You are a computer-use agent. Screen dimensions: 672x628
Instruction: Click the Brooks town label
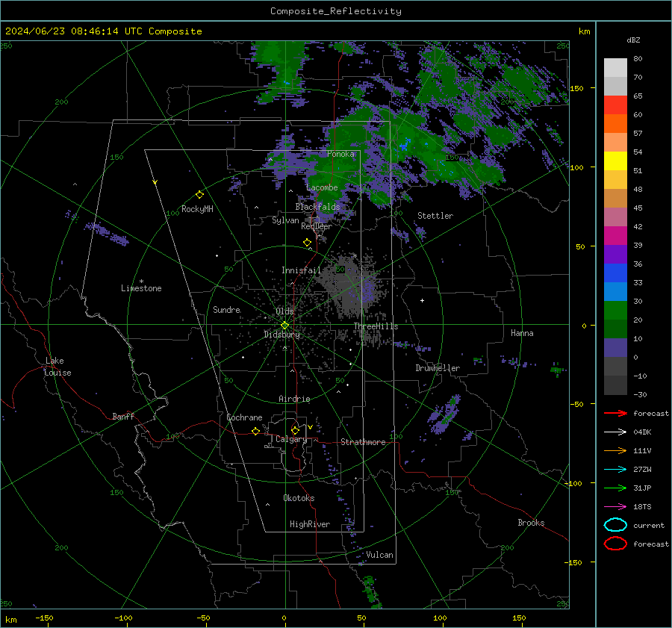click(531, 523)
